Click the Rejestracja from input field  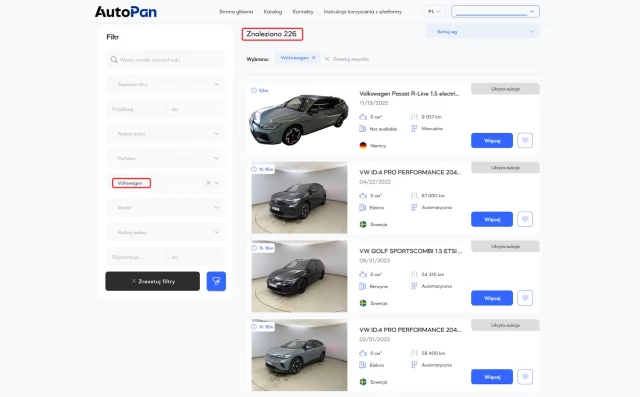click(136, 257)
